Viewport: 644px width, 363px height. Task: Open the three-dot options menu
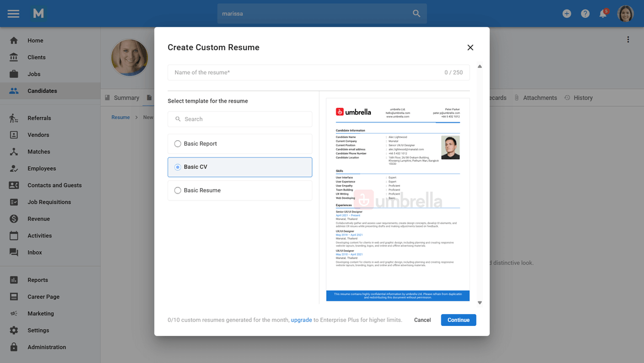628,39
